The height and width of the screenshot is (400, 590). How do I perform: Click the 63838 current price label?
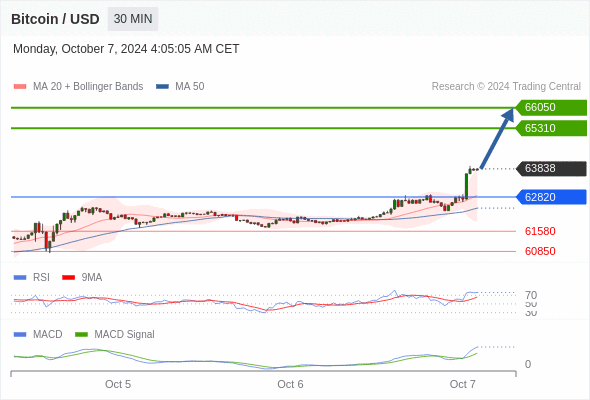tap(551, 169)
